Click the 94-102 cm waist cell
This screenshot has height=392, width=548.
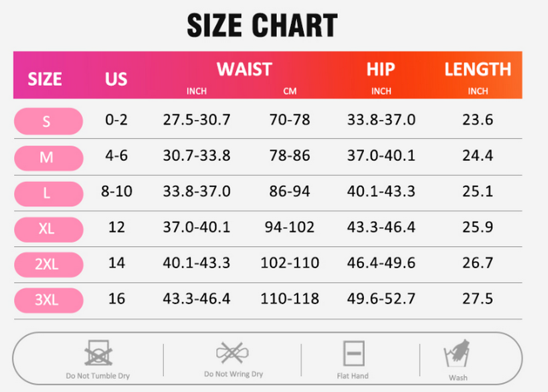[x=289, y=227]
